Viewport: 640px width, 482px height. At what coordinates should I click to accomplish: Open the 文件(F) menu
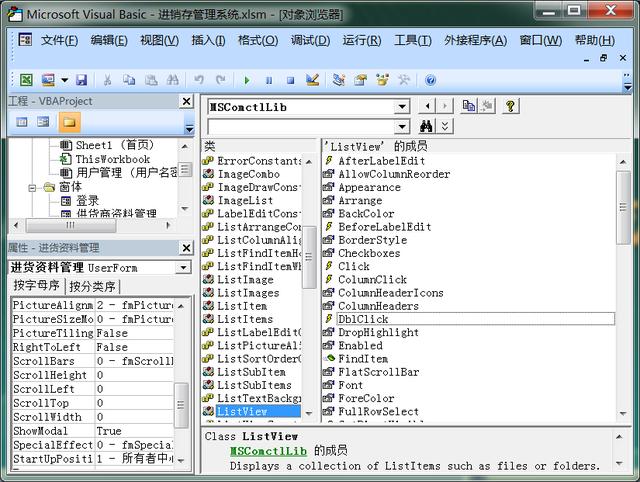pyautogui.click(x=60, y=40)
